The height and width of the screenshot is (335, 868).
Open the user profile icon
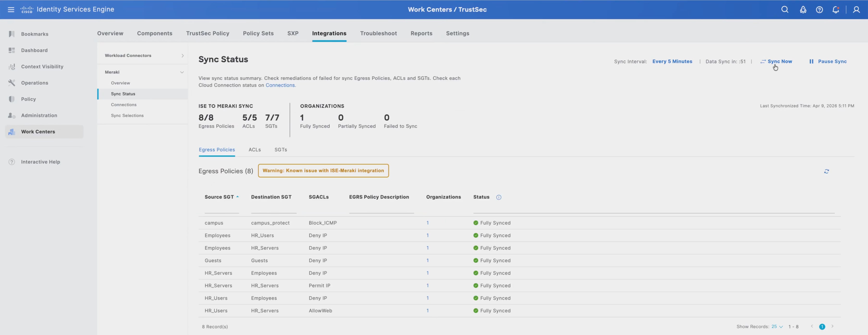coord(856,9)
